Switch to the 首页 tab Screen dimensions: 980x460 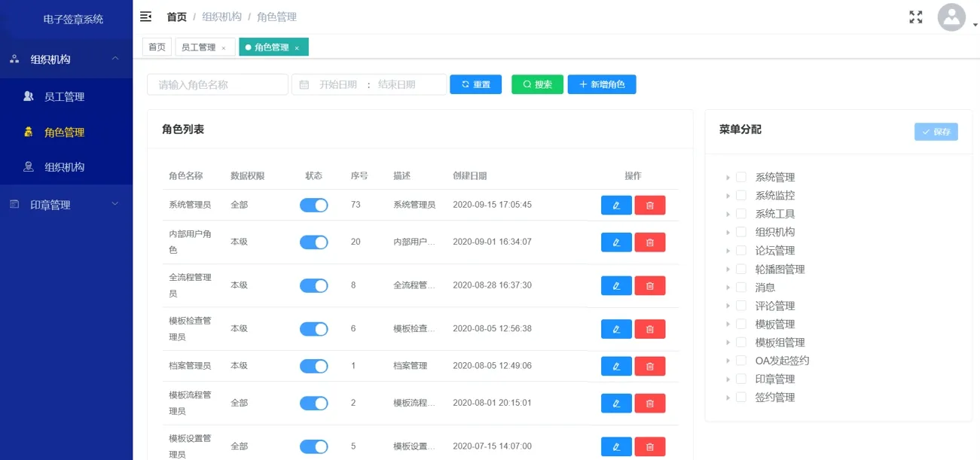click(x=157, y=47)
